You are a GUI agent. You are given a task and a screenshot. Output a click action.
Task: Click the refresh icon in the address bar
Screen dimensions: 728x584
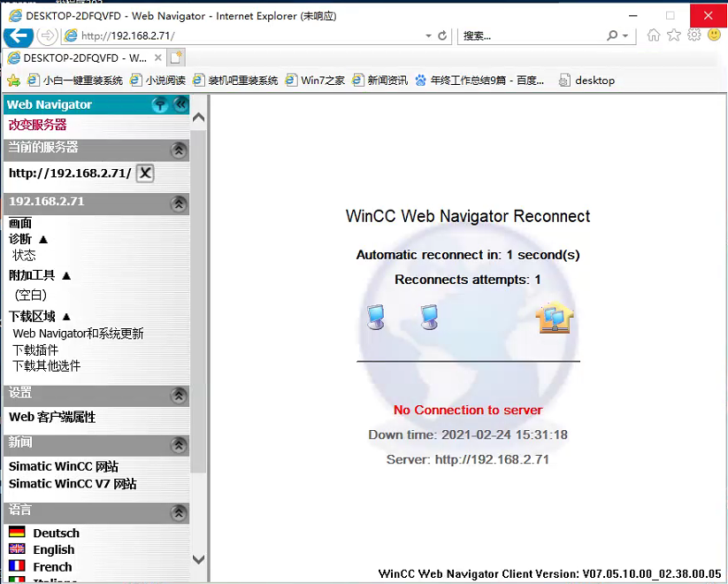(441, 36)
